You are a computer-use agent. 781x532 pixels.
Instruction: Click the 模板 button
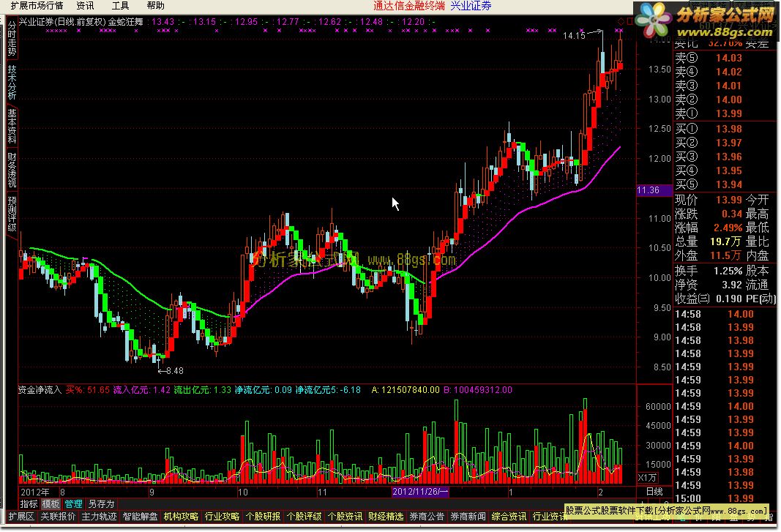coord(51,504)
